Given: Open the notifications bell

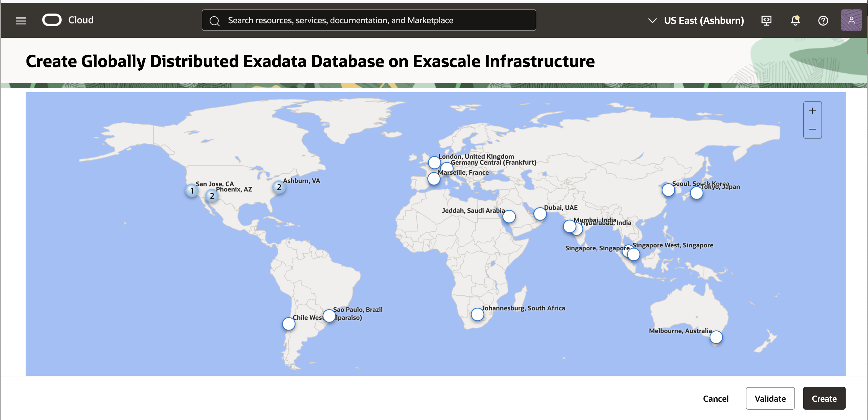Looking at the screenshot, I should [x=795, y=20].
